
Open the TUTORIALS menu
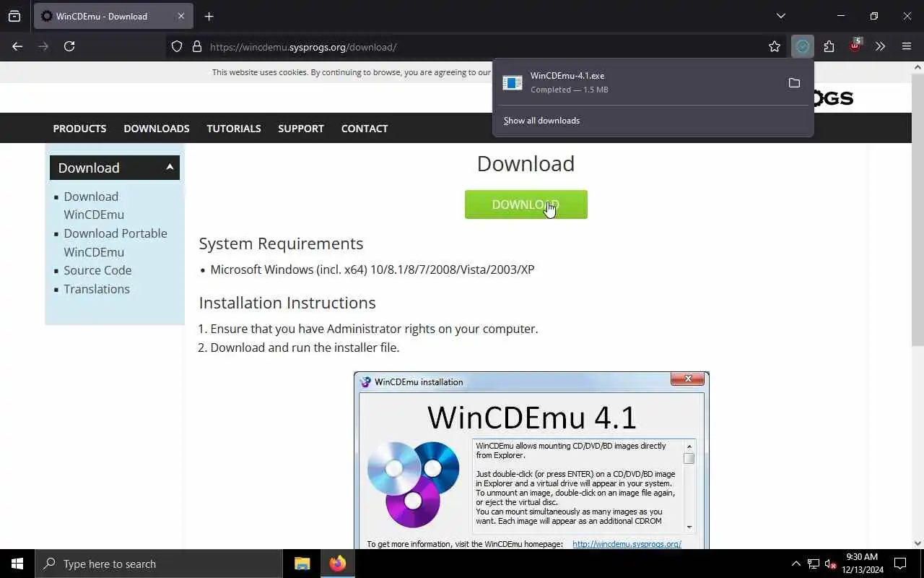[x=234, y=128]
